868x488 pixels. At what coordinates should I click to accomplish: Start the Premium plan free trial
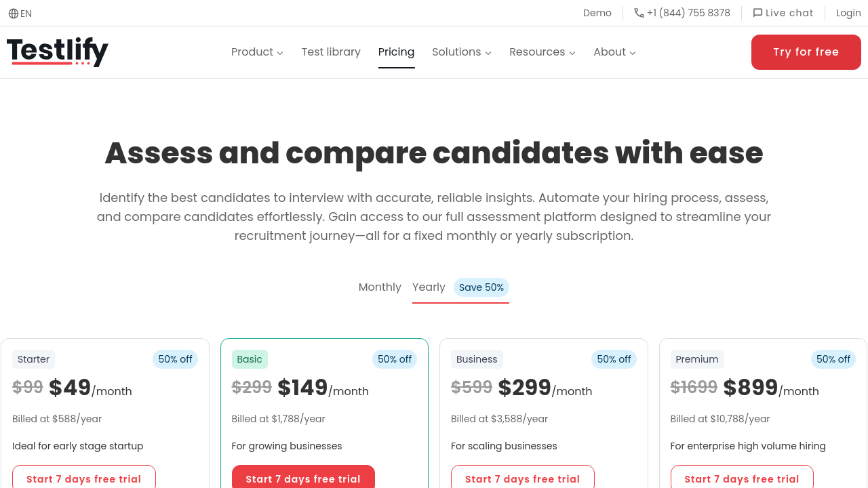coord(742,479)
